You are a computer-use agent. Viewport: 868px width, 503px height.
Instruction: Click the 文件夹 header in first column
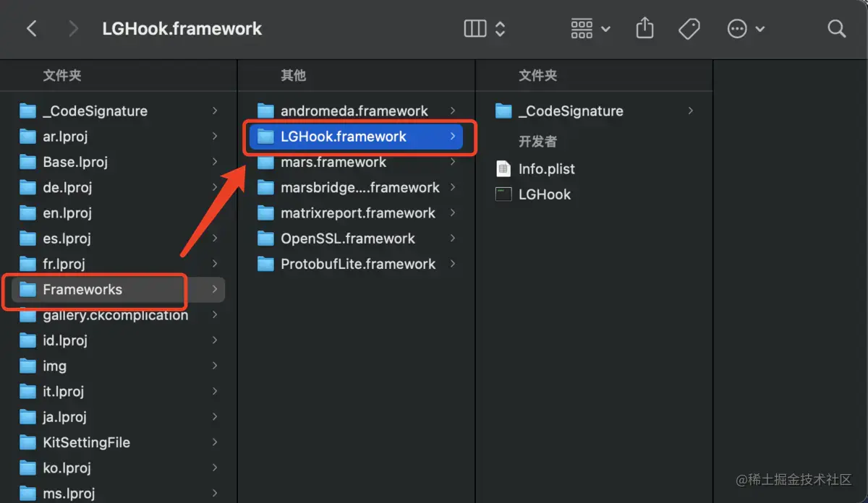(62, 75)
